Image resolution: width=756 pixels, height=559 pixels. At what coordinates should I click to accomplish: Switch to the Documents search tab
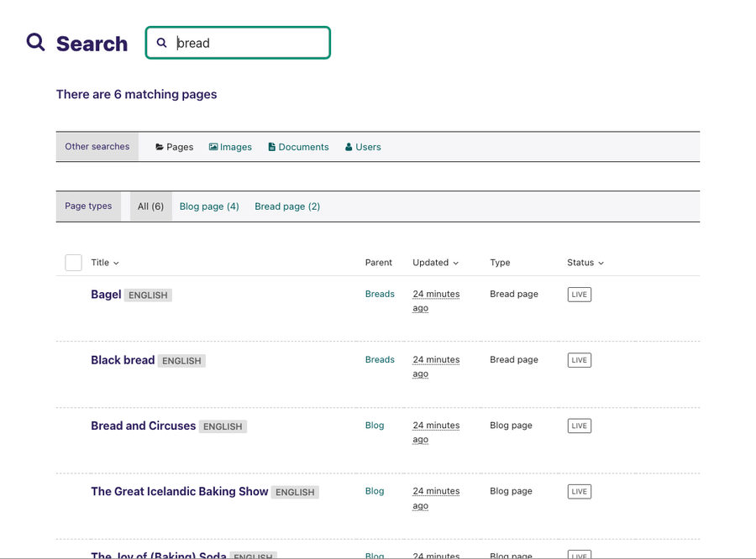298,147
